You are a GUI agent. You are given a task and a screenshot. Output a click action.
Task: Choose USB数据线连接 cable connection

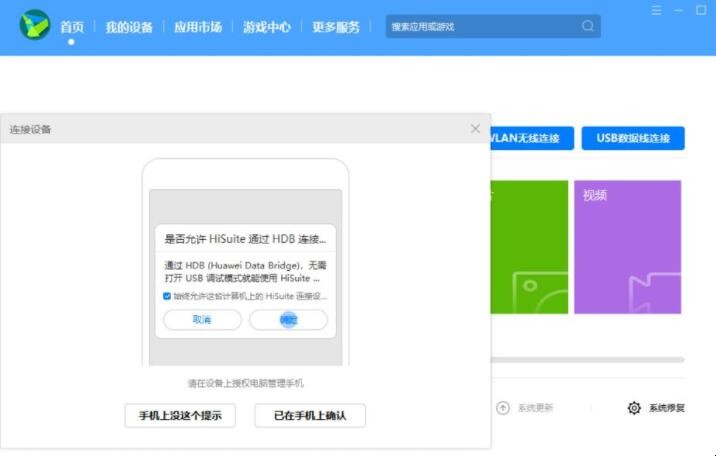633,138
